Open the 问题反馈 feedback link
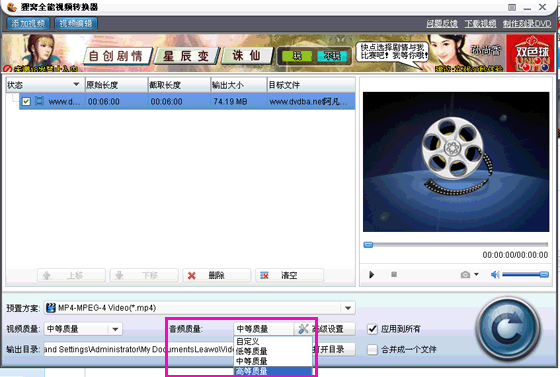Image resolution: width=560 pixels, height=377 pixels. (442, 24)
